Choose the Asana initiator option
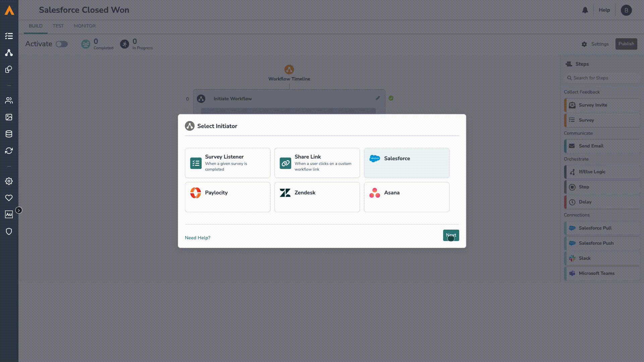The height and width of the screenshot is (362, 644). point(407,197)
